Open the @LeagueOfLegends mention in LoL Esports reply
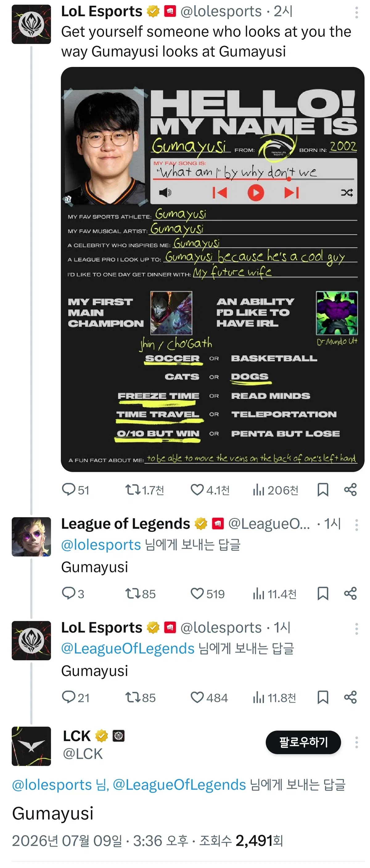370x868 pixels. tap(128, 649)
